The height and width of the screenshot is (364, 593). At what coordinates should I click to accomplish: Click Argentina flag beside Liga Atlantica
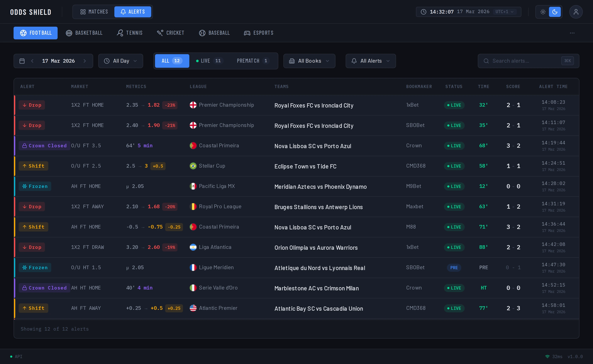(x=193, y=247)
